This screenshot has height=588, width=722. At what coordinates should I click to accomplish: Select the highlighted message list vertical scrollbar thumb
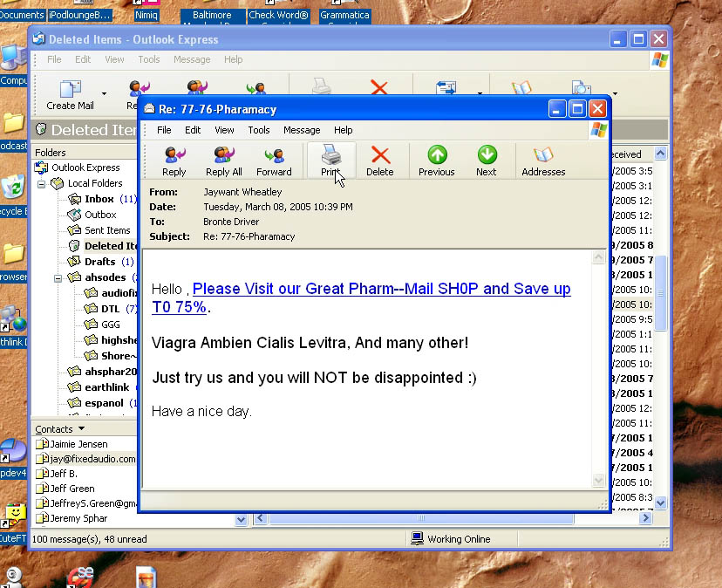click(660, 292)
